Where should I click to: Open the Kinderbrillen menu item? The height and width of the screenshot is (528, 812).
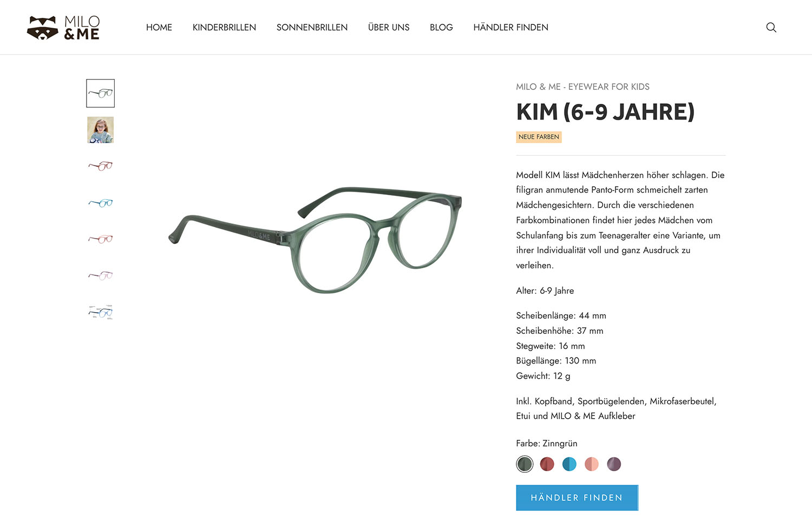pos(224,28)
